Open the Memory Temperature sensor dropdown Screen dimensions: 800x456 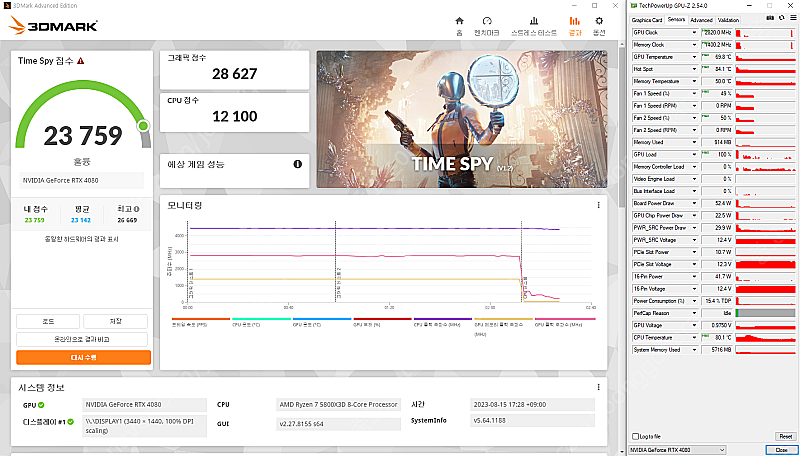(x=694, y=82)
